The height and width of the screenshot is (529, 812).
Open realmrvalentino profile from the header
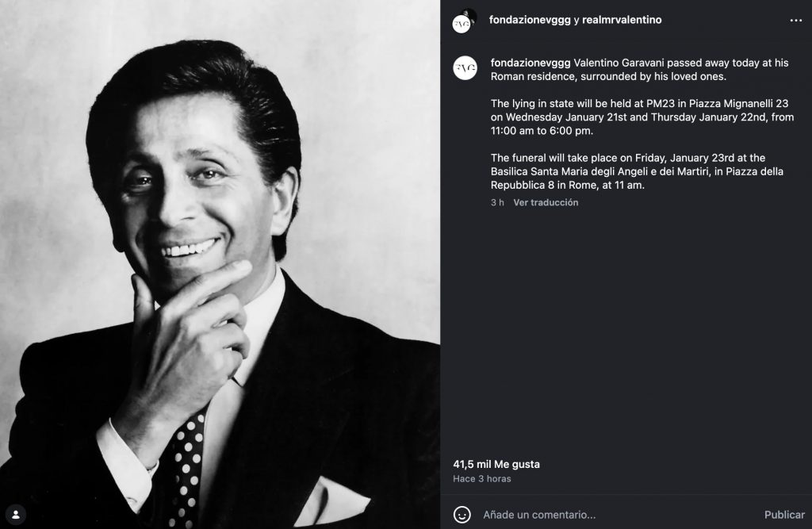[622, 20]
